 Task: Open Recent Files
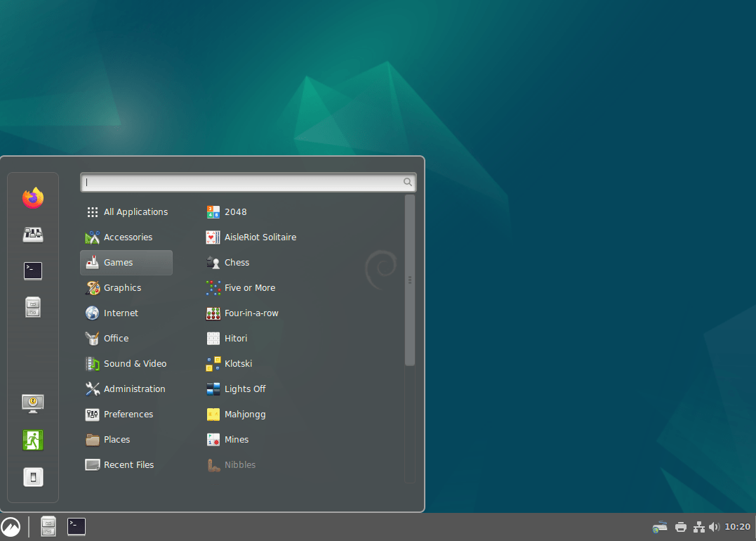point(128,464)
